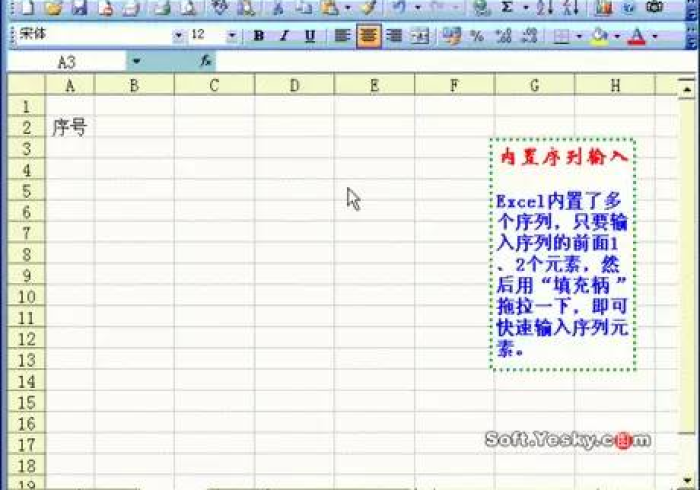This screenshot has width=700, height=490.
Task: Click the Merge and Center icon
Action: point(420,36)
